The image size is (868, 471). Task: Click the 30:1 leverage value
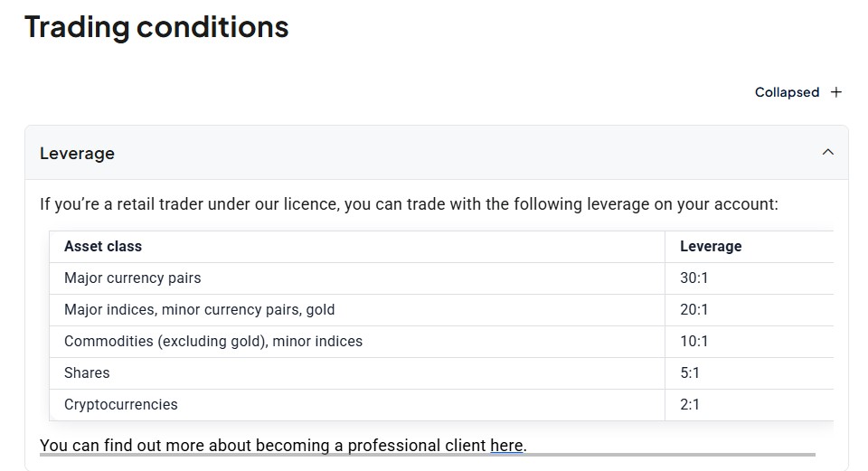[x=693, y=278]
